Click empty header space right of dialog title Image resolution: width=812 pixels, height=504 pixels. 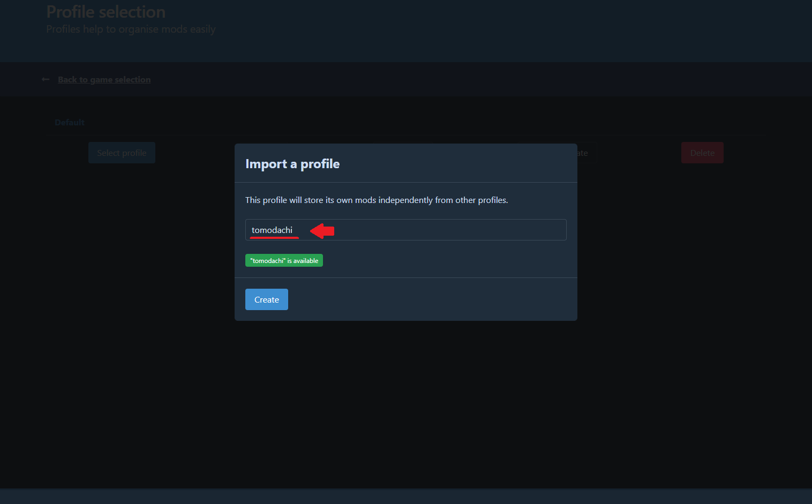pos(455,164)
